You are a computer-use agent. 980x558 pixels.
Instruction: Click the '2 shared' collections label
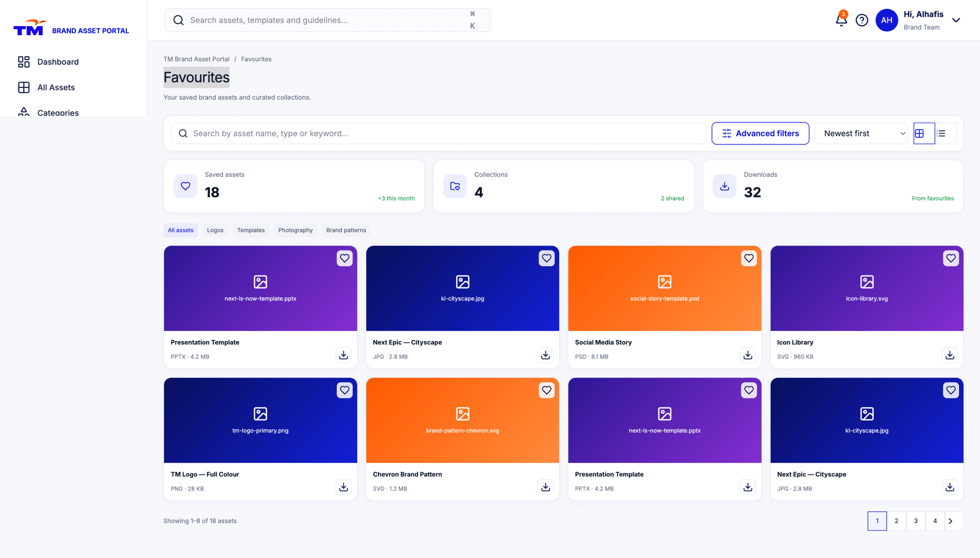tap(672, 198)
